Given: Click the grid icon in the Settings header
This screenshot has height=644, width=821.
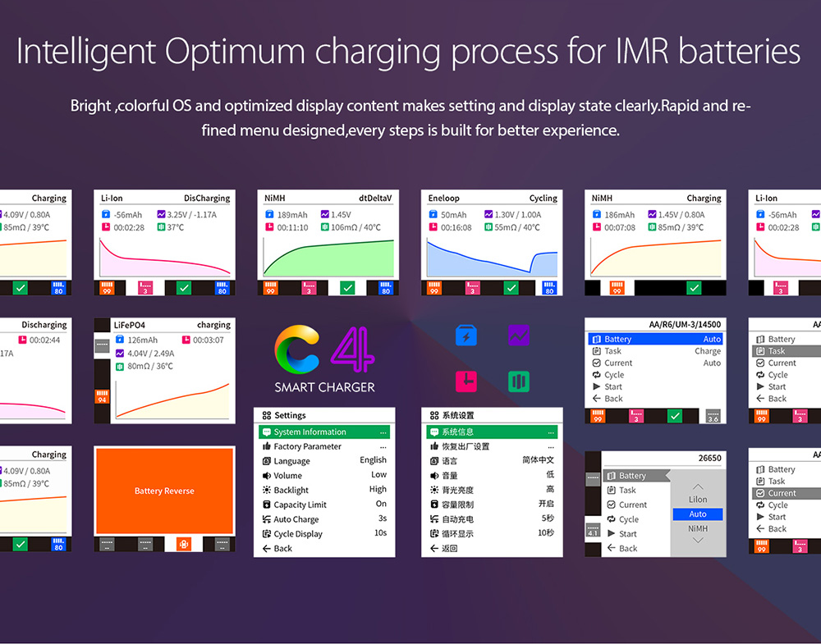Looking at the screenshot, I should point(267,415).
